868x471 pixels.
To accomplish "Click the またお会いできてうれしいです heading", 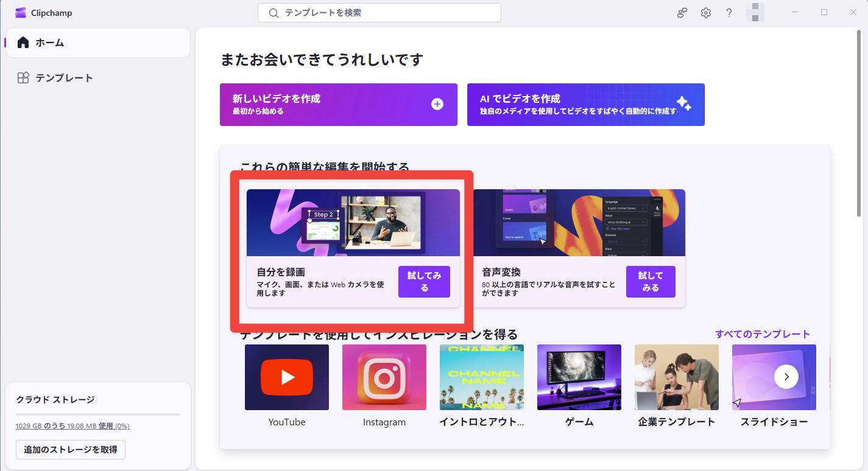I will coord(322,60).
